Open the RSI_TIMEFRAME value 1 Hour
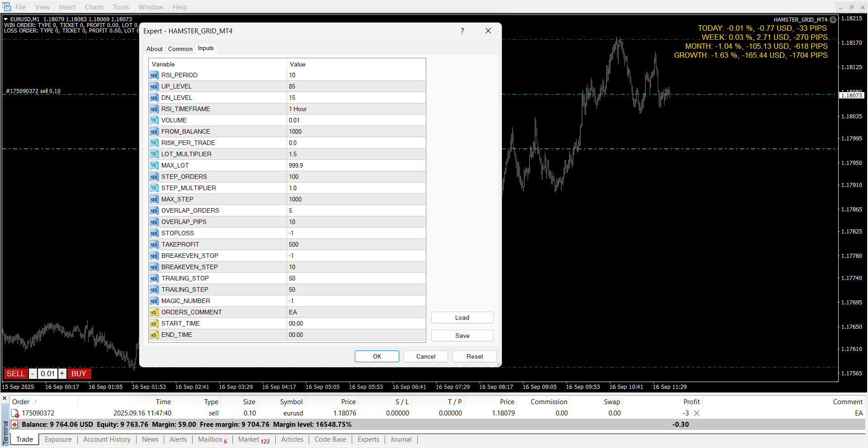Screen dimensions: 868x448 356,109
